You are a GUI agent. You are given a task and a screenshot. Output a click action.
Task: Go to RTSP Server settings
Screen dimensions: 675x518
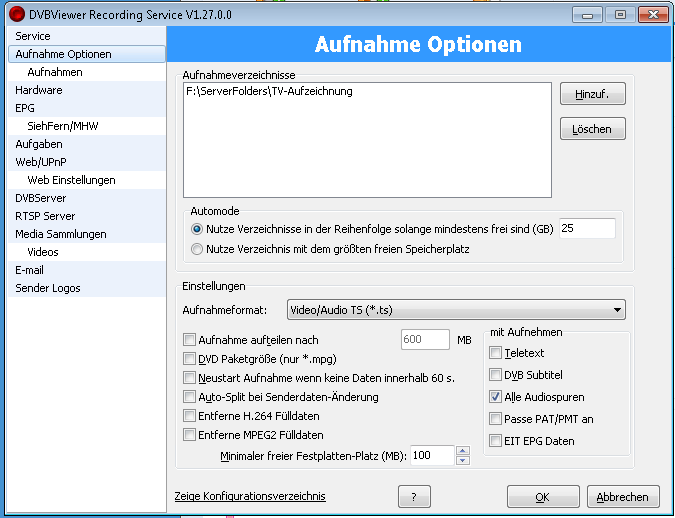point(87,216)
